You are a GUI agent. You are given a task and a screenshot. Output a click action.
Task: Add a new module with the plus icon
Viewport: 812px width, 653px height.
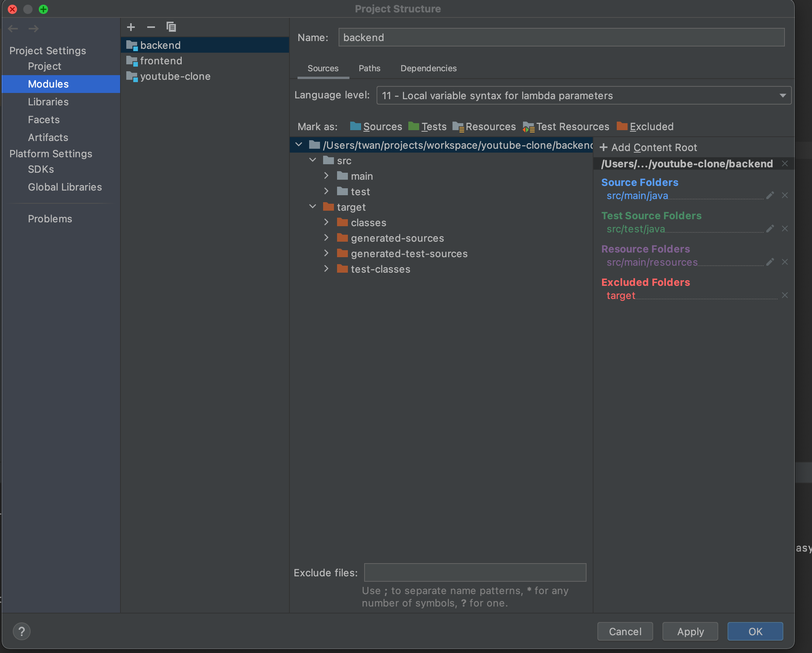131,27
